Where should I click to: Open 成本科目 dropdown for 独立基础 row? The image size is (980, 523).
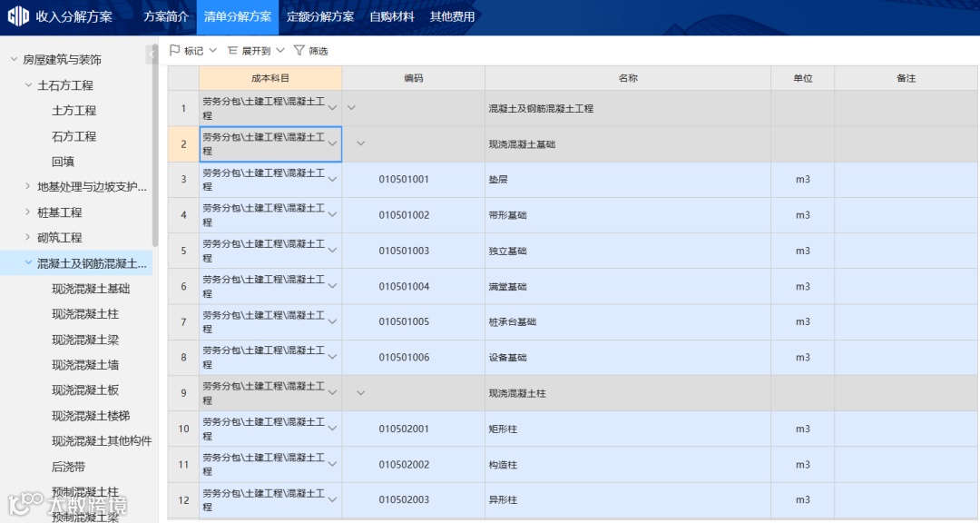(x=332, y=251)
